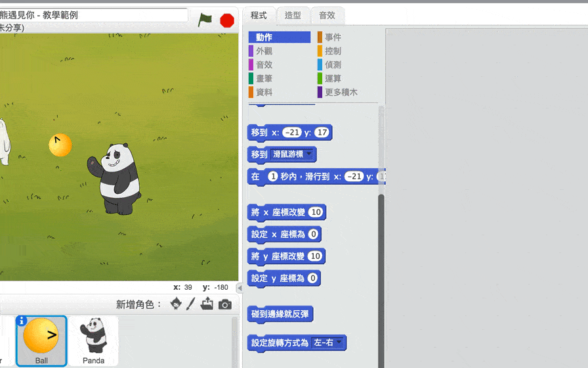The height and width of the screenshot is (368, 588).
Task: Switch to the 音效 tab
Action: (327, 15)
